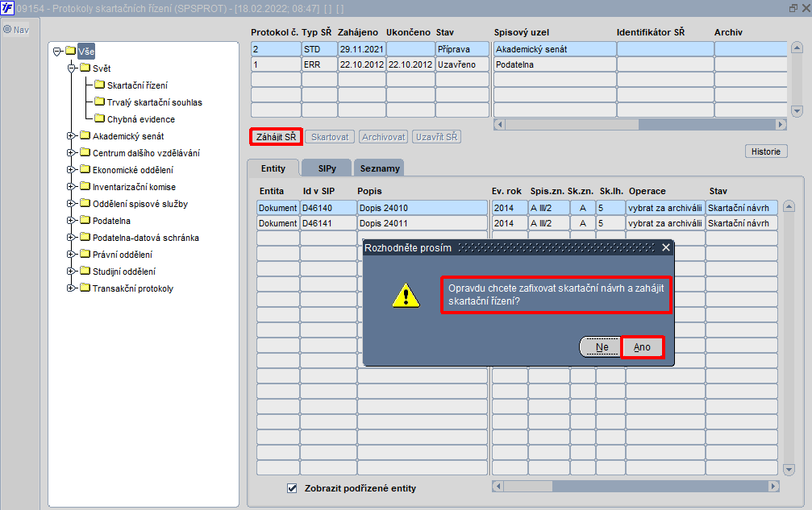Click the Ne button in the dialog

601,347
